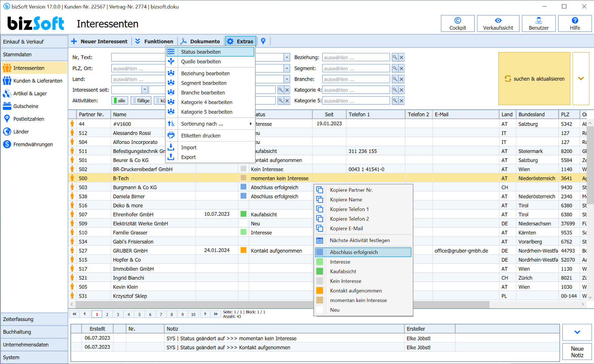Open the Land selection field
Screen dimensions: 594x364
(x=138, y=79)
